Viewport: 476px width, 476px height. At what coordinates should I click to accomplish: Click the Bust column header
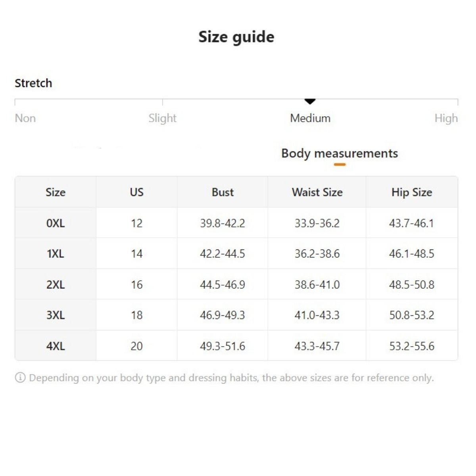(x=223, y=192)
